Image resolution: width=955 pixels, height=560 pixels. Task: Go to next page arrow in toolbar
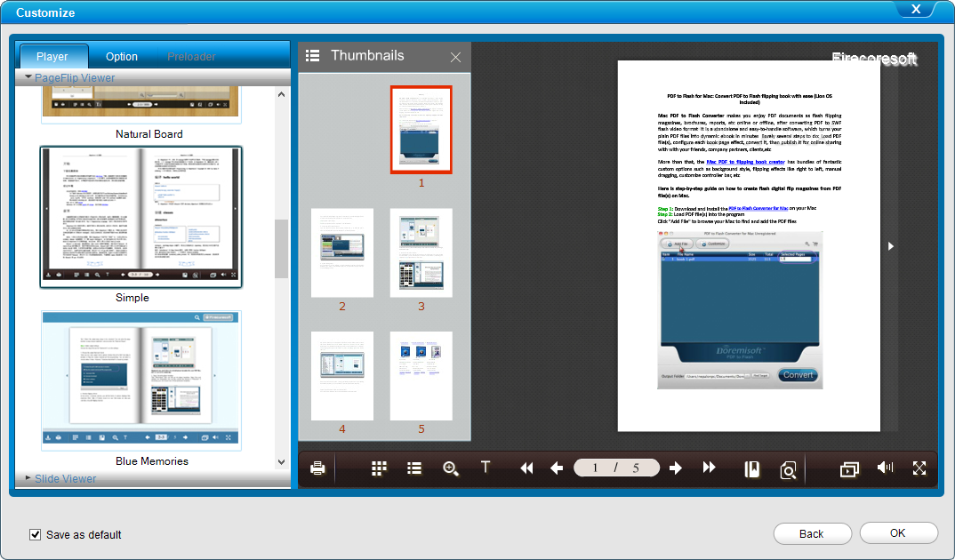coord(676,468)
